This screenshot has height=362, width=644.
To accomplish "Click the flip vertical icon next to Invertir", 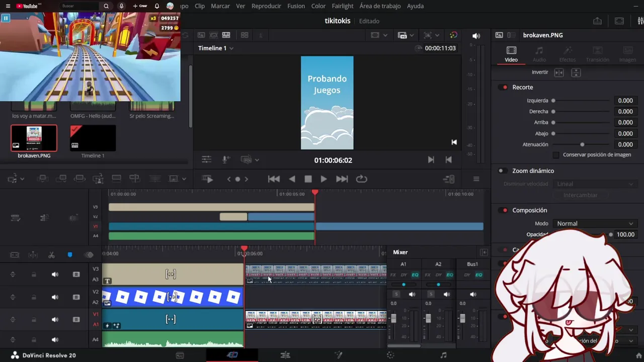I will (576, 72).
